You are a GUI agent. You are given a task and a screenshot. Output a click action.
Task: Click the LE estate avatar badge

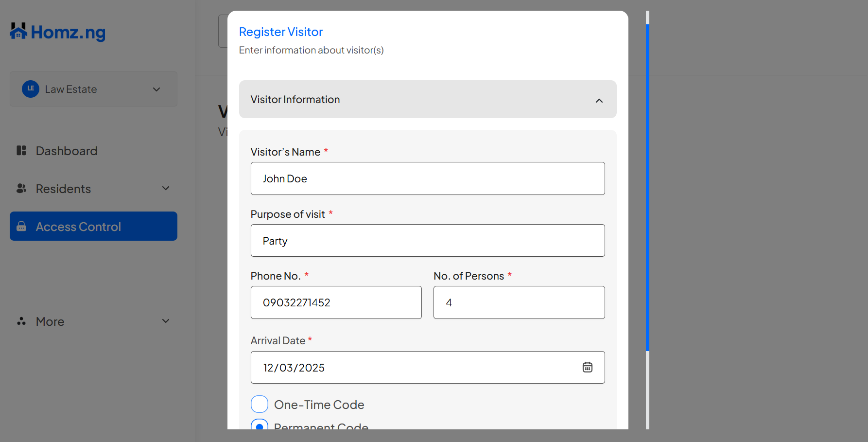coord(31,88)
